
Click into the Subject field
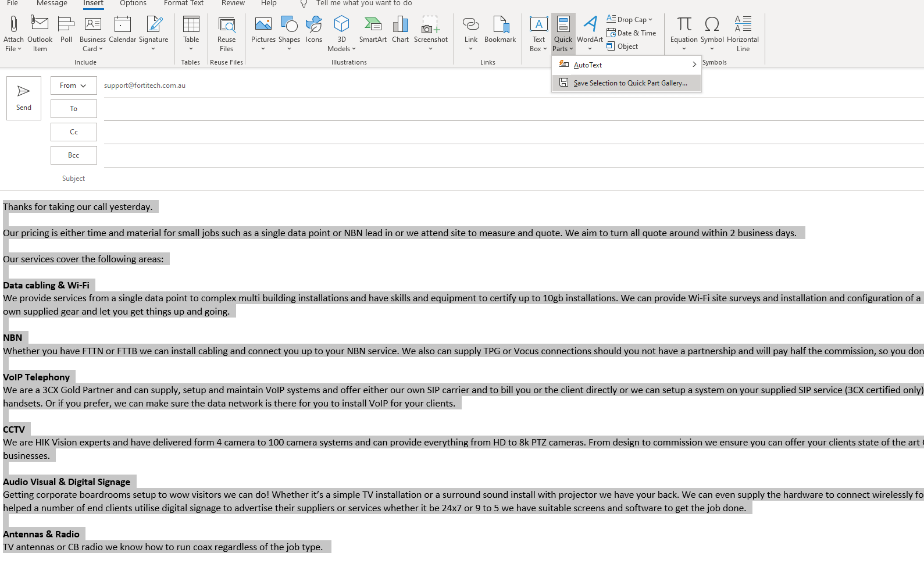465,179
